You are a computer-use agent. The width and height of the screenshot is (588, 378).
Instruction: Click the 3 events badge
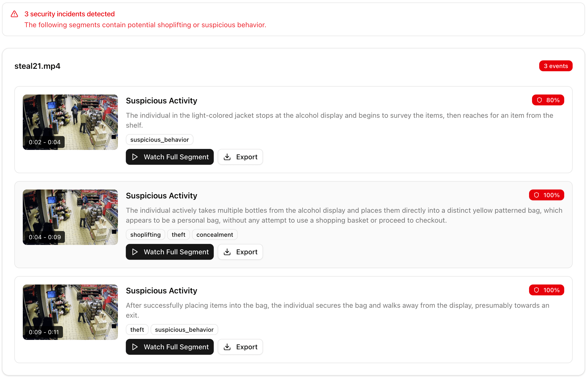(556, 66)
